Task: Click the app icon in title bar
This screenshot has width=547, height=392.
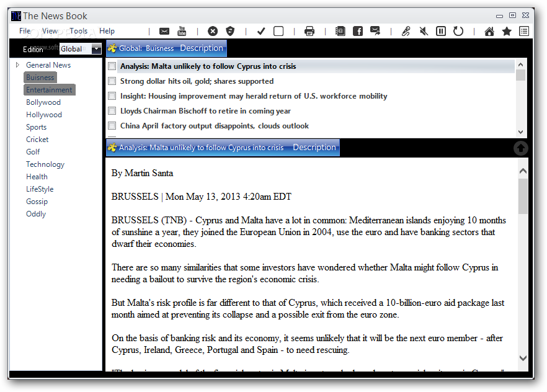Action: [x=16, y=16]
